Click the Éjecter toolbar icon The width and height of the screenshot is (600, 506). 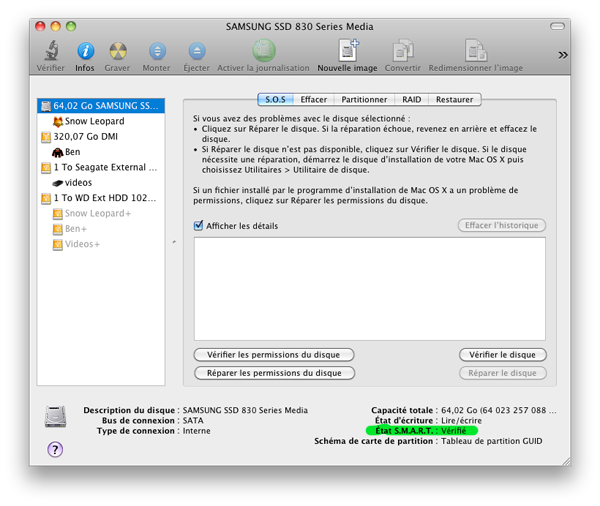(x=197, y=51)
